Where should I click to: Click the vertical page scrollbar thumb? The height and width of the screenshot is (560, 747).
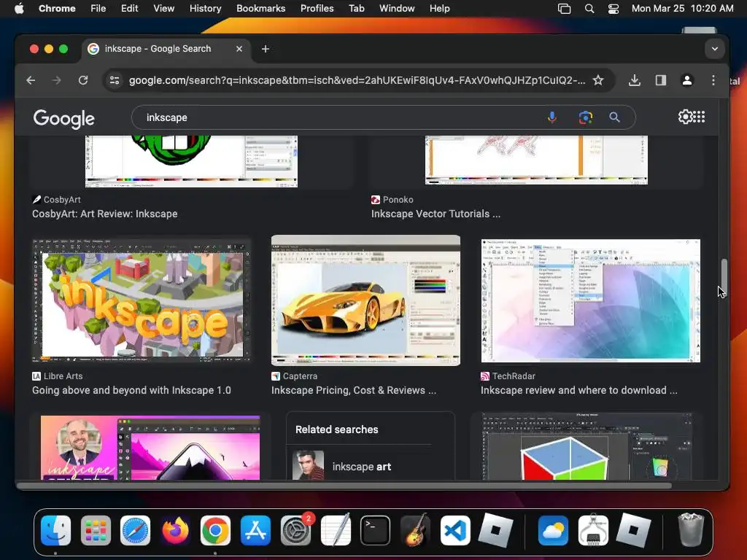[x=724, y=276]
